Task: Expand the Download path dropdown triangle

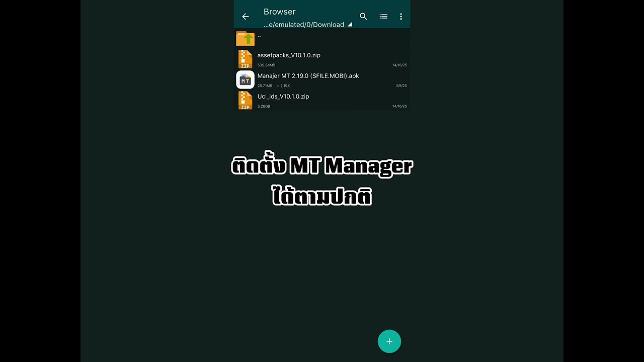Action: [x=350, y=25]
